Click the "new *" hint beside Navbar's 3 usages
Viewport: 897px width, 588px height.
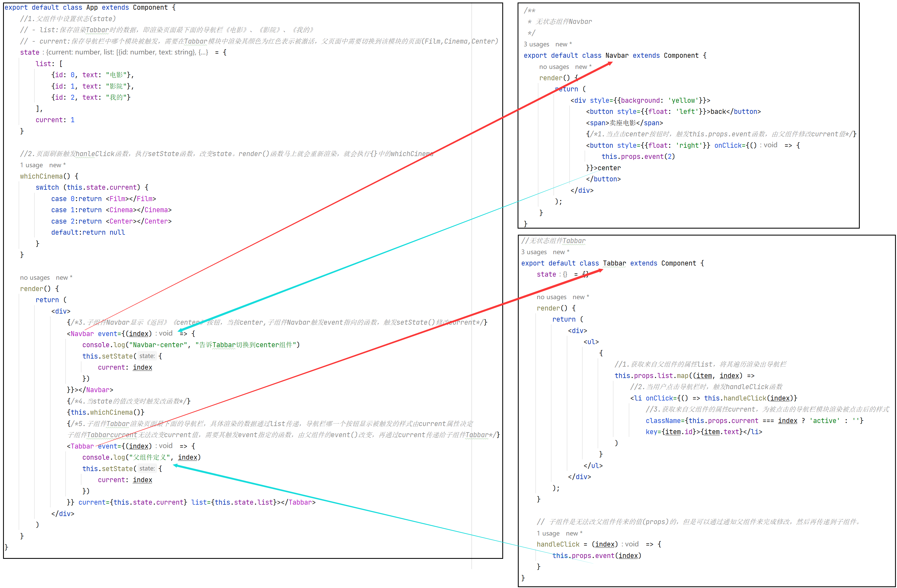click(x=563, y=44)
